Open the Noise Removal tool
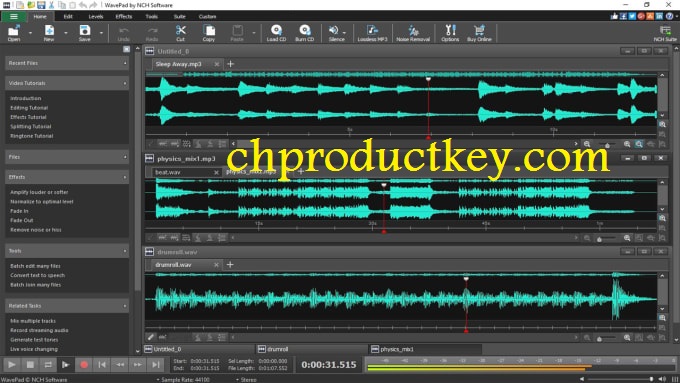Screen dimensions: 680x383 [x=413, y=33]
